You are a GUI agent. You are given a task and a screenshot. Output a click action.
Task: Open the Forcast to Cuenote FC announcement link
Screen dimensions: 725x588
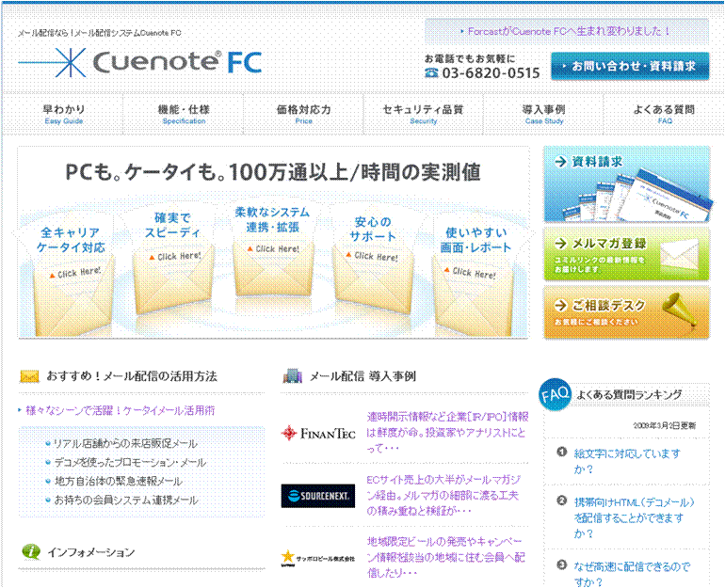570,31
